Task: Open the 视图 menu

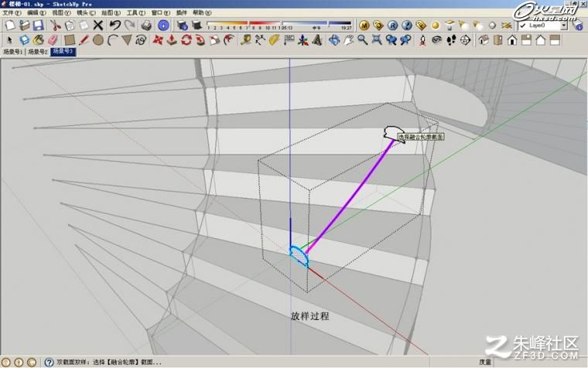Action: point(61,12)
